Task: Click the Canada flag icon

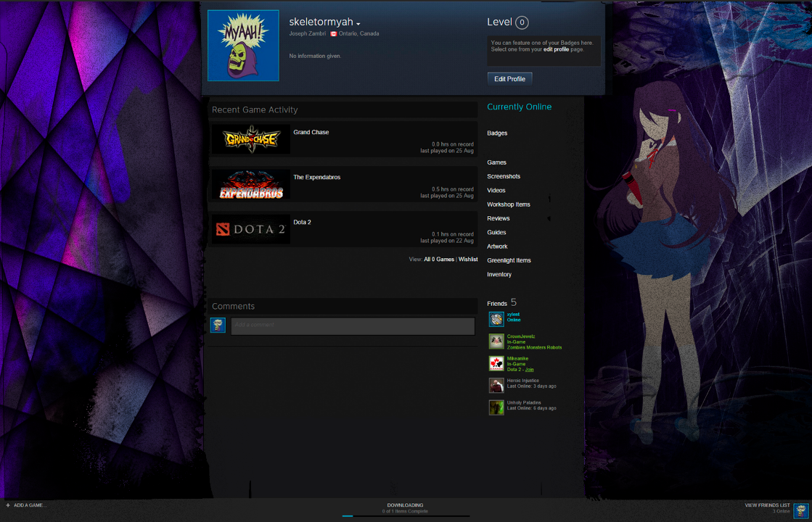Action: tap(334, 34)
